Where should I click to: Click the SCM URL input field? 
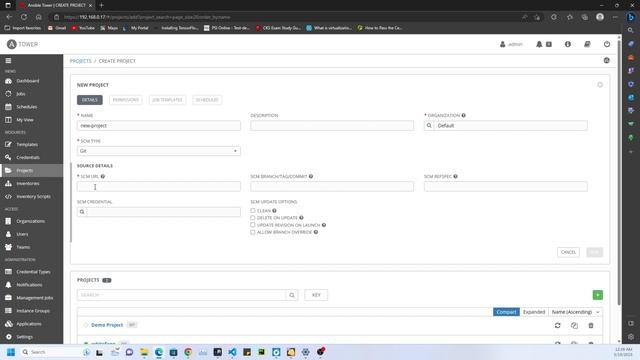coord(159,187)
